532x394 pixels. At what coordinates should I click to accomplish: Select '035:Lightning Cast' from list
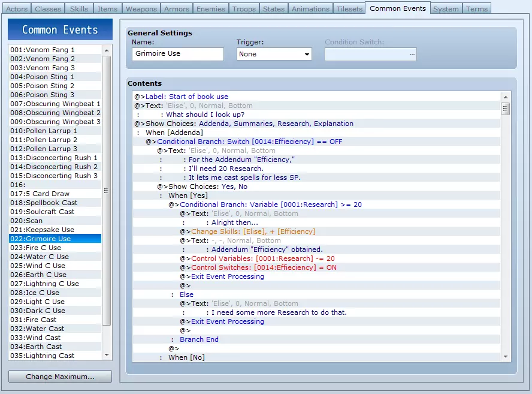(42, 356)
